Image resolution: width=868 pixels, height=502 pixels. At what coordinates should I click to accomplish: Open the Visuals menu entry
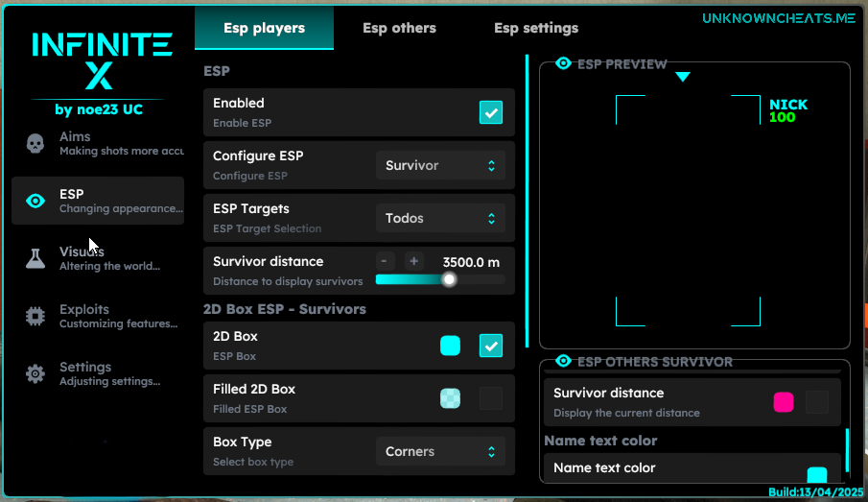[98, 258]
